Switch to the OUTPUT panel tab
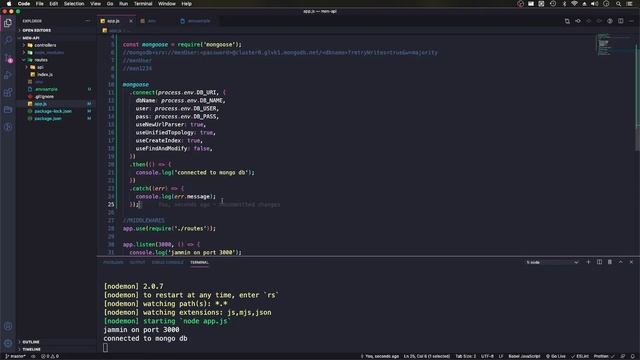 point(137,262)
